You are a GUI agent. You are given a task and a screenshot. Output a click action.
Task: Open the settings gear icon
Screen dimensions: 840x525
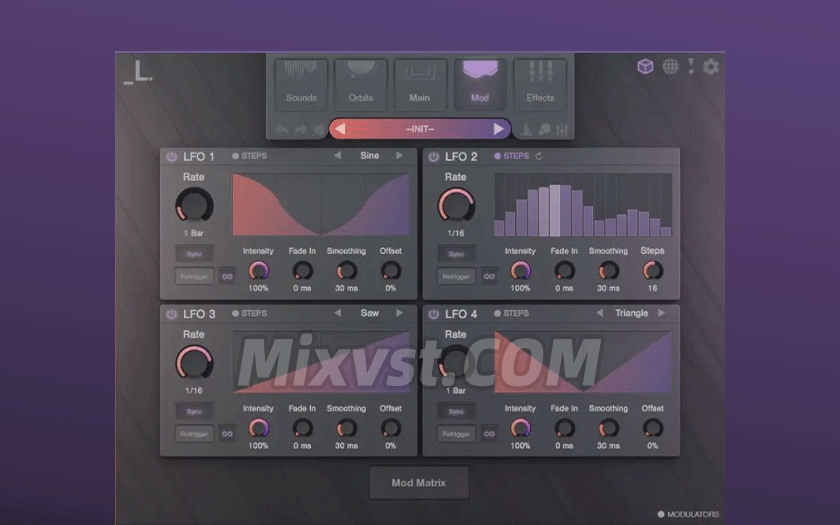pos(711,67)
